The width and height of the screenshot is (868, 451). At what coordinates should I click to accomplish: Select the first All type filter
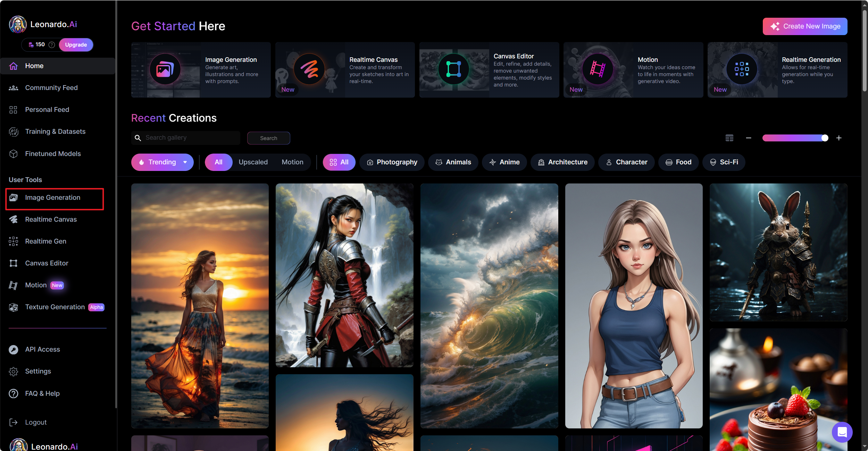[x=218, y=162]
